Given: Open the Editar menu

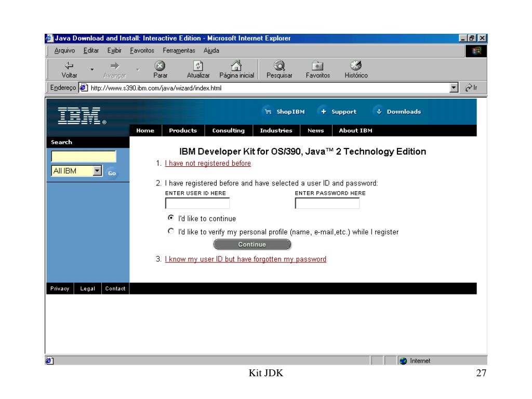Looking at the screenshot, I should 91,50.
